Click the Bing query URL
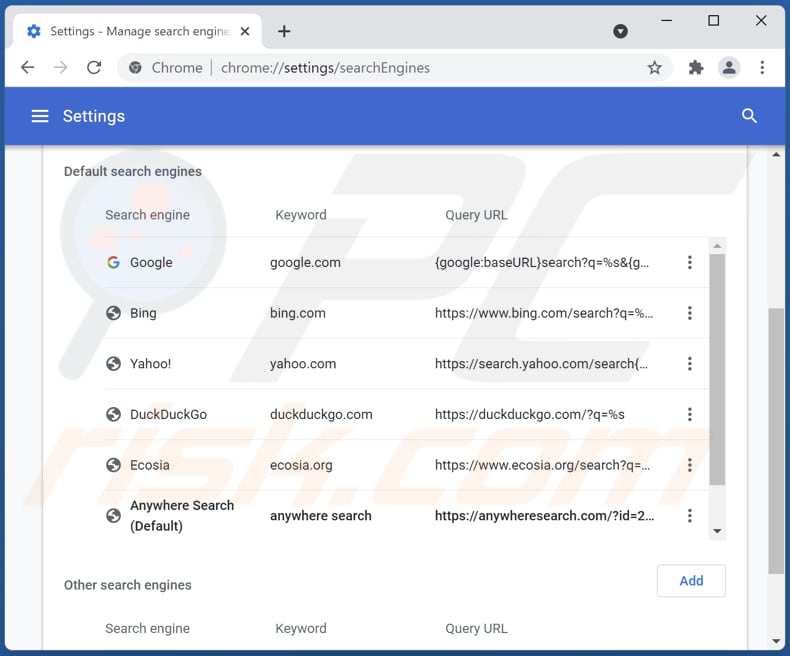 [x=544, y=313]
